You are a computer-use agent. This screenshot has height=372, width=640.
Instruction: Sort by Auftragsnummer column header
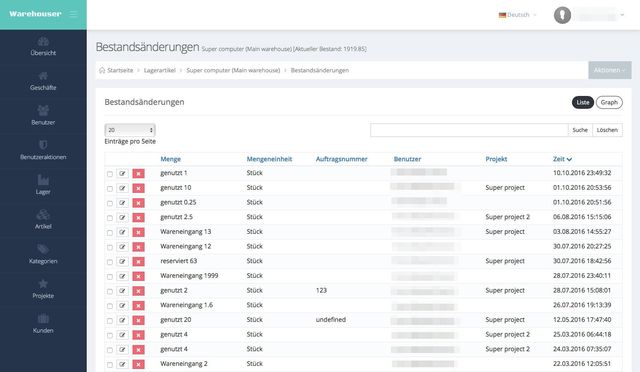tap(342, 159)
